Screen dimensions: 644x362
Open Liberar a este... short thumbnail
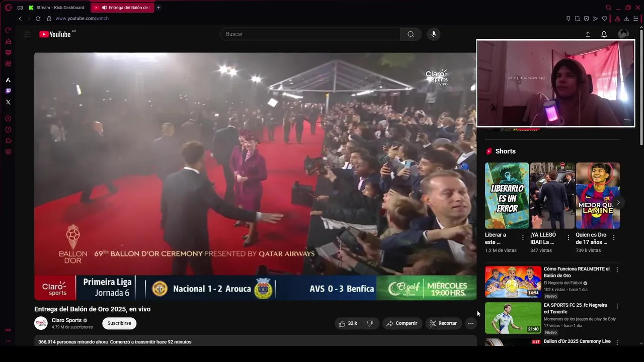(507, 196)
